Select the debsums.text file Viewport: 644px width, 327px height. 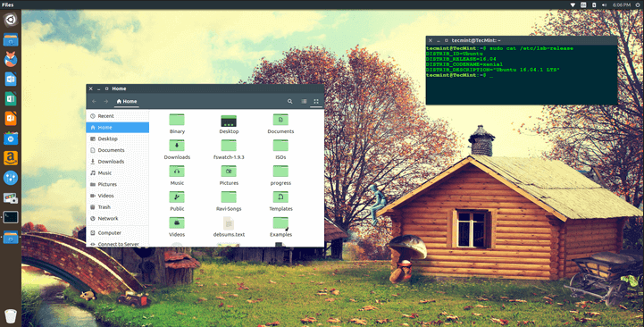pyautogui.click(x=229, y=227)
